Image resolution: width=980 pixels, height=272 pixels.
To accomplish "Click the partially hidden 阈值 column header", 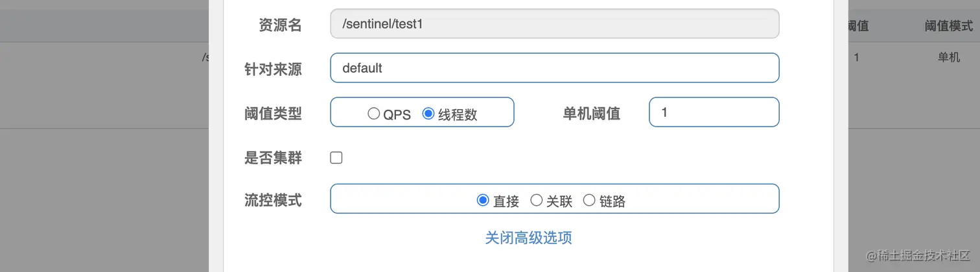I will point(857,26).
